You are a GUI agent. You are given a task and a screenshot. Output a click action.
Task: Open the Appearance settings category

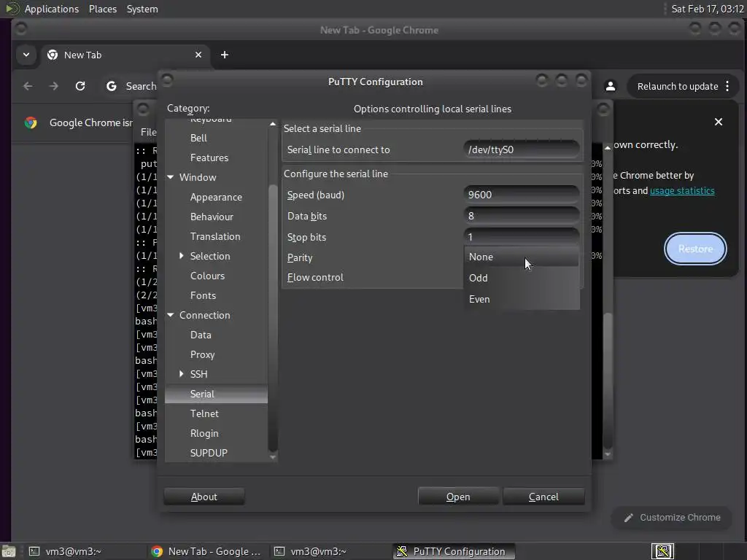tap(216, 197)
